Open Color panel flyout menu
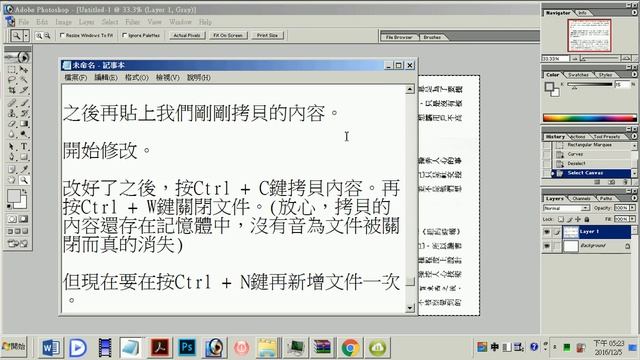The width and height of the screenshot is (640, 360). pyautogui.click(x=634, y=75)
